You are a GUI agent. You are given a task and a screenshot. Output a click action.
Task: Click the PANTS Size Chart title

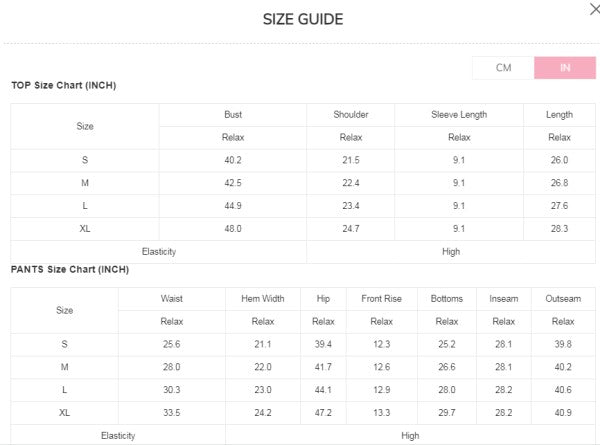pyautogui.click(x=70, y=269)
